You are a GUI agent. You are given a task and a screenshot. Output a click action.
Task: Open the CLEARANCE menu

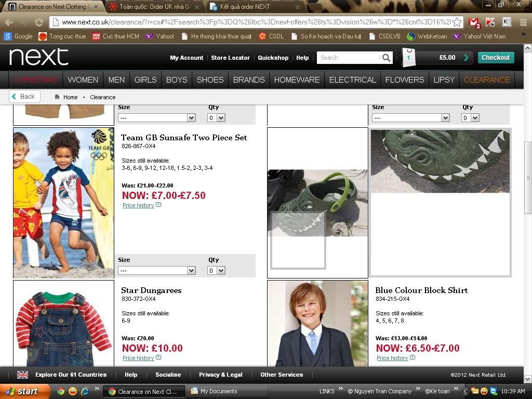[x=487, y=79]
